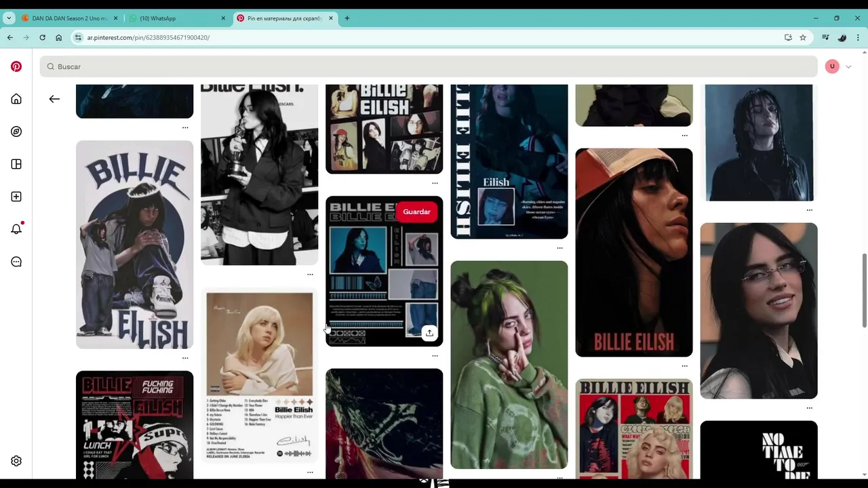Open the messages chat bubble icon
Viewport: 868px width, 488px height.
click(16, 262)
